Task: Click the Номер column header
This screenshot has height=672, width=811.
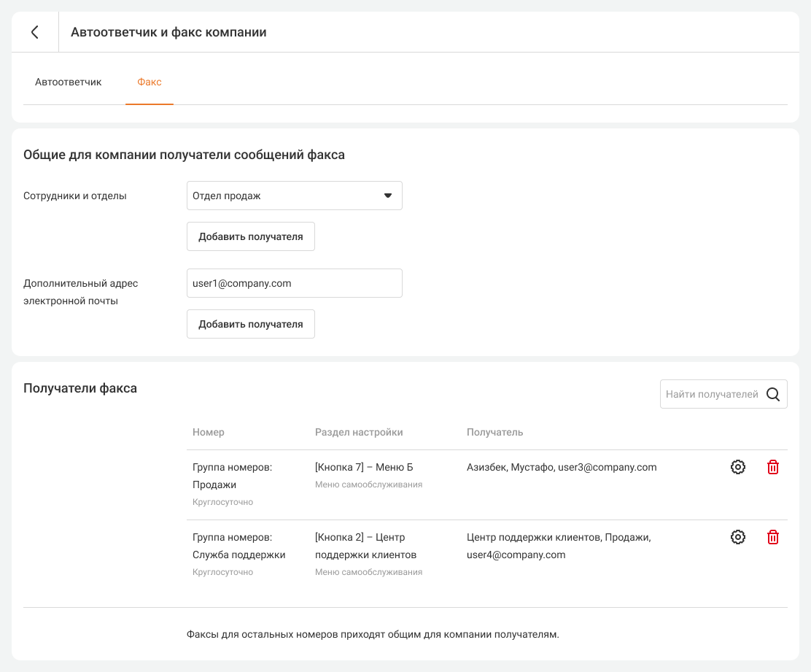Action: pyautogui.click(x=209, y=432)
